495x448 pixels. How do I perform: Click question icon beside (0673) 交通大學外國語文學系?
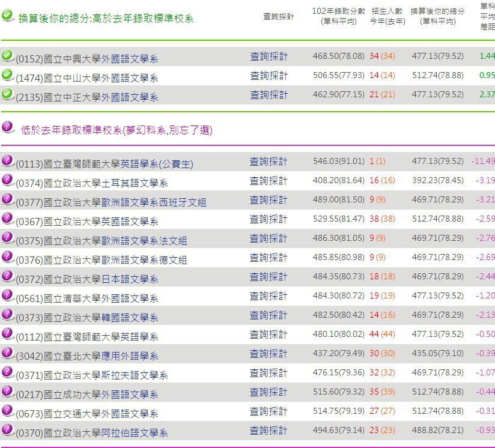[x=7, y=411]
